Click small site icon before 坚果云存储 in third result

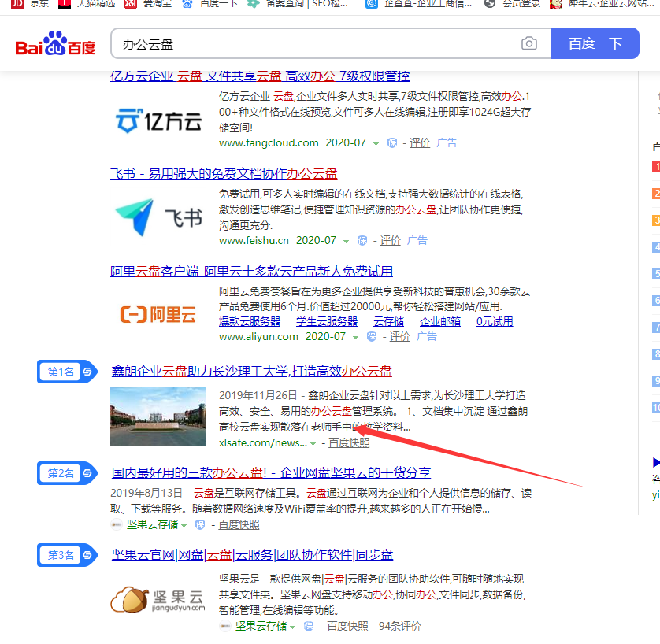(225, 627)
